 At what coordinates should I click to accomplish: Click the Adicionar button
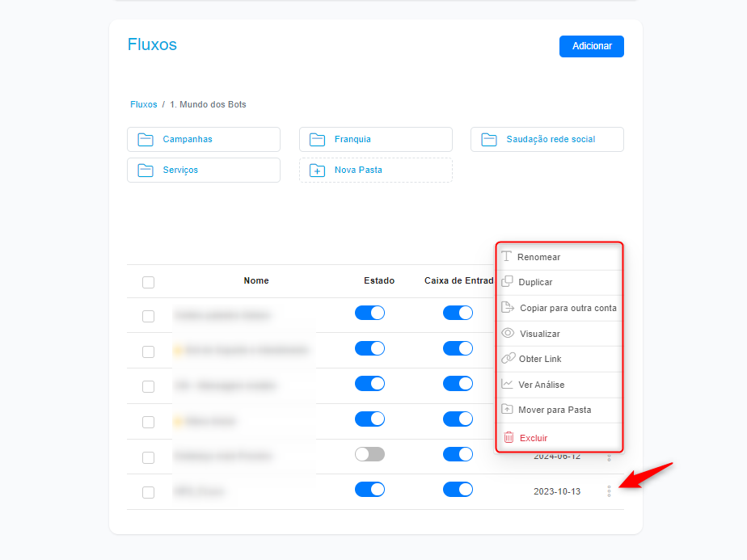[592, 46]
